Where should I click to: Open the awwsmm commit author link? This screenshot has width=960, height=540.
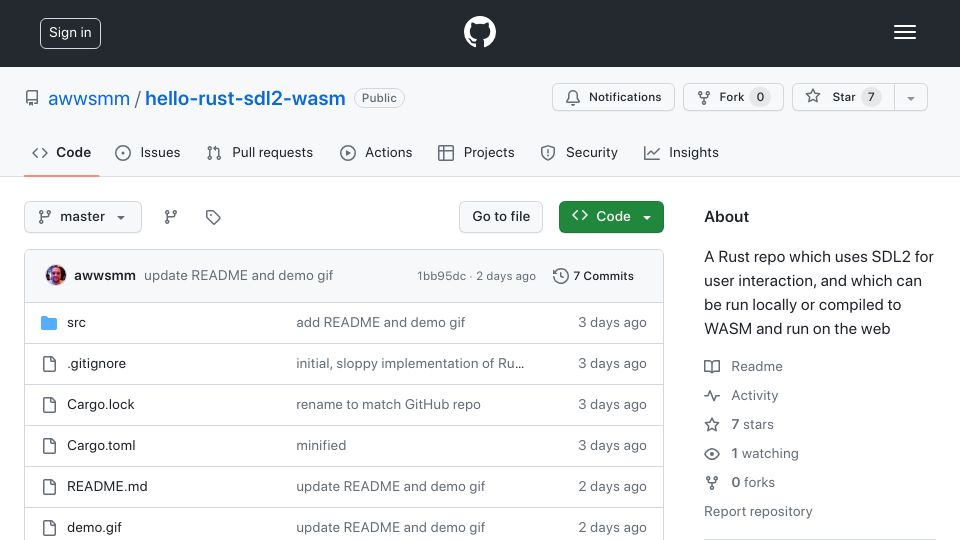pos(105,276)
